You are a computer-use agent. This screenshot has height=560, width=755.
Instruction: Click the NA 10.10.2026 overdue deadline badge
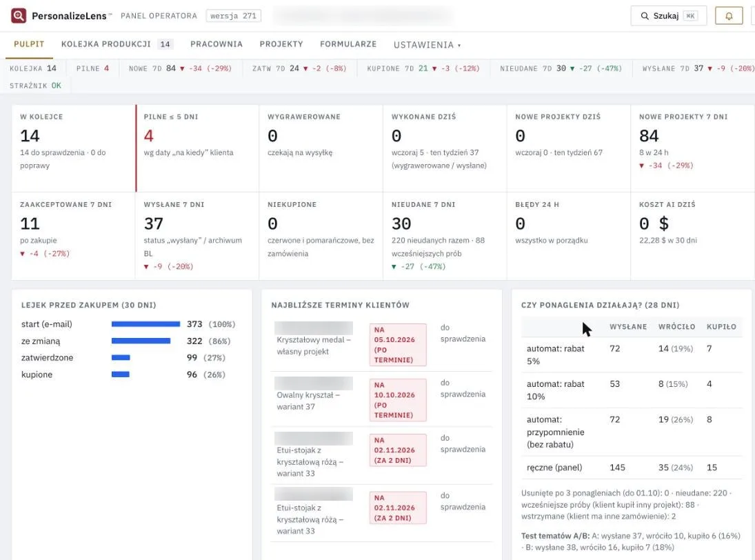(398, 400)
